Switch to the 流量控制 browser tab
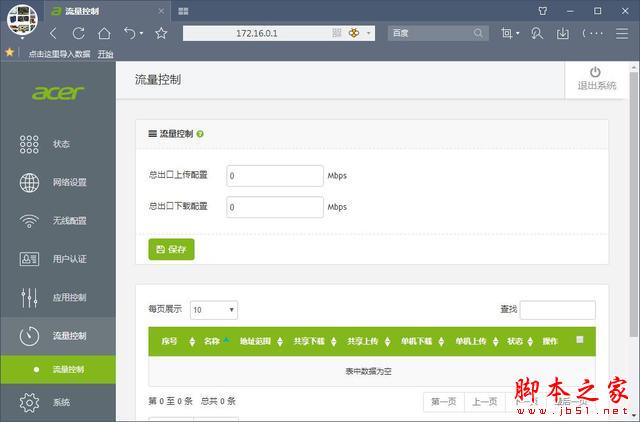The width and height of the screenshot is (640, 422). [x=107, y=11]
